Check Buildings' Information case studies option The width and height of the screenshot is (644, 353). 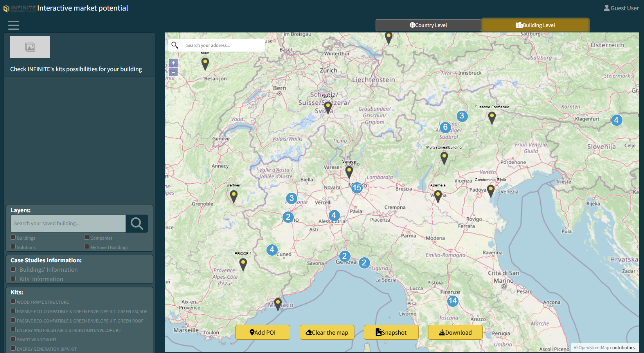coord(13,269)
